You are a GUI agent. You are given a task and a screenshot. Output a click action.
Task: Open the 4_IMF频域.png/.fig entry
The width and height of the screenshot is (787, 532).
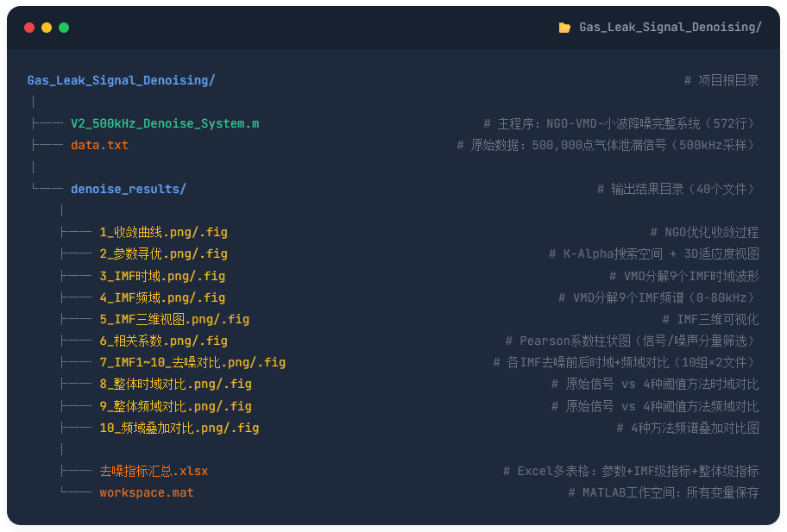point(162,297)
